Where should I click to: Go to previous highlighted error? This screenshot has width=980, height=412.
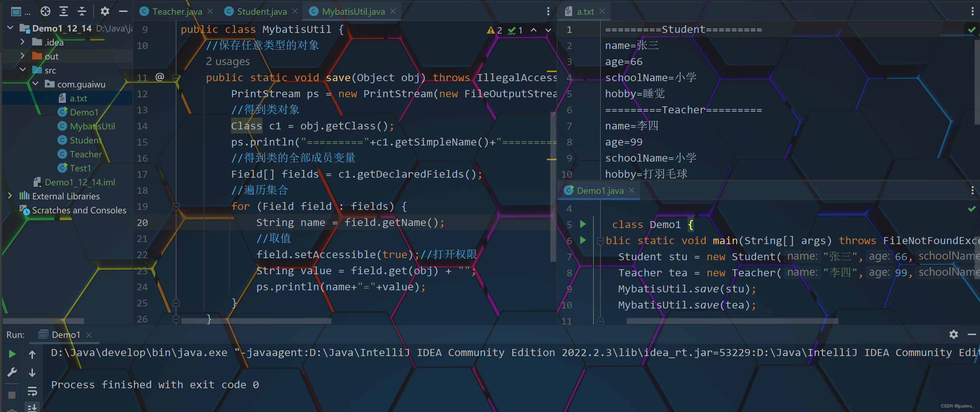(x=534, y=30)
